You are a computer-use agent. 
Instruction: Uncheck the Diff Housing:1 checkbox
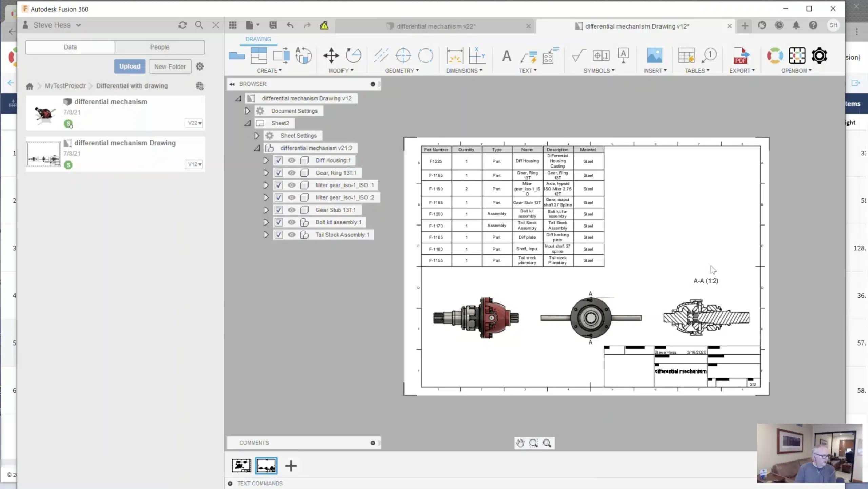click(x=279, y=160)
